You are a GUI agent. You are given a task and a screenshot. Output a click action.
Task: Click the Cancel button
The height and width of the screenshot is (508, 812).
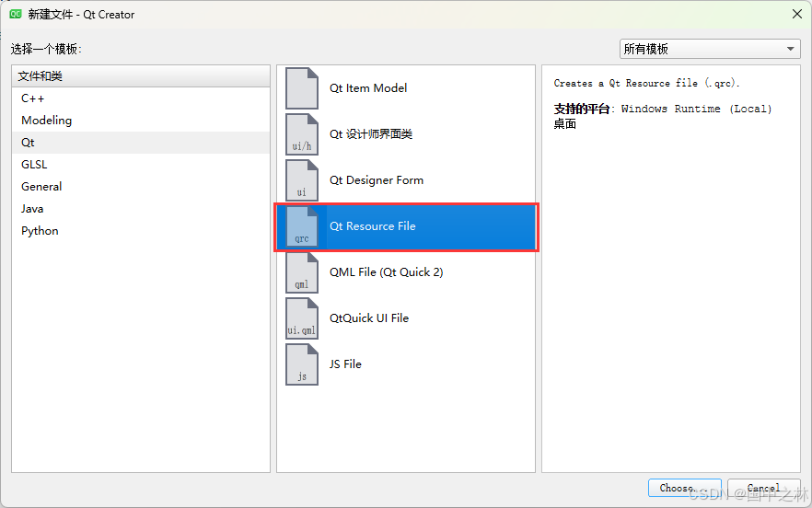pos(764,488)
